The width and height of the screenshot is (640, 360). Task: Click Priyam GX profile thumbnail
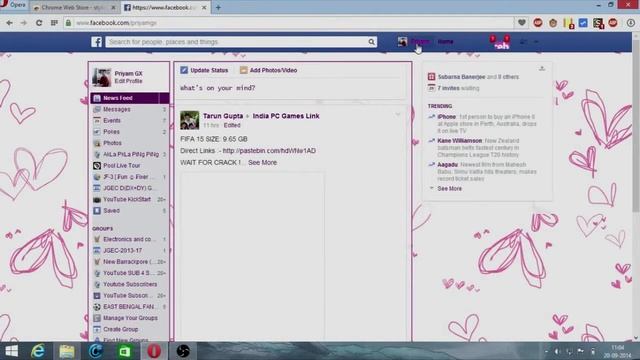click(x=102, y=77)
